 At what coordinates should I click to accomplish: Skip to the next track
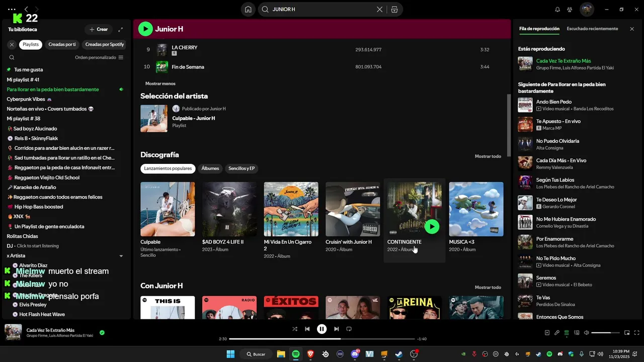tap(337, 329)
